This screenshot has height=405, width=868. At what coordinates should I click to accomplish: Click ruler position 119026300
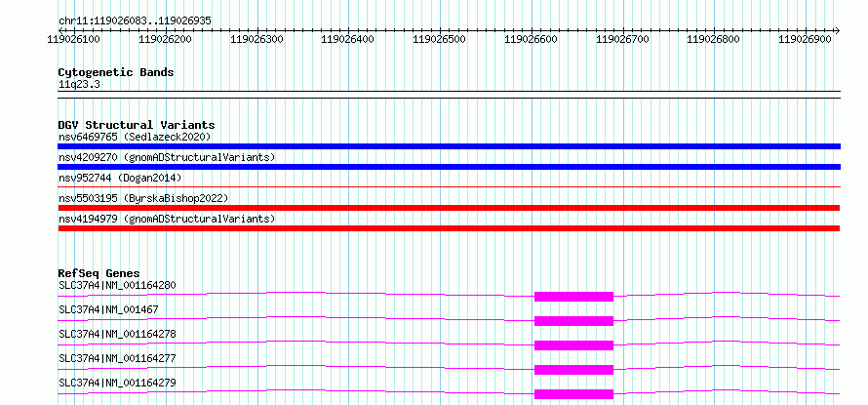[256, 40]
